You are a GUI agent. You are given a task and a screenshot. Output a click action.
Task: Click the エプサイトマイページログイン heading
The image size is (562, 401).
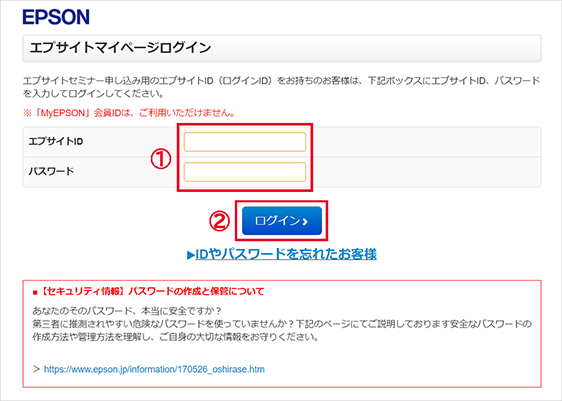120,47
